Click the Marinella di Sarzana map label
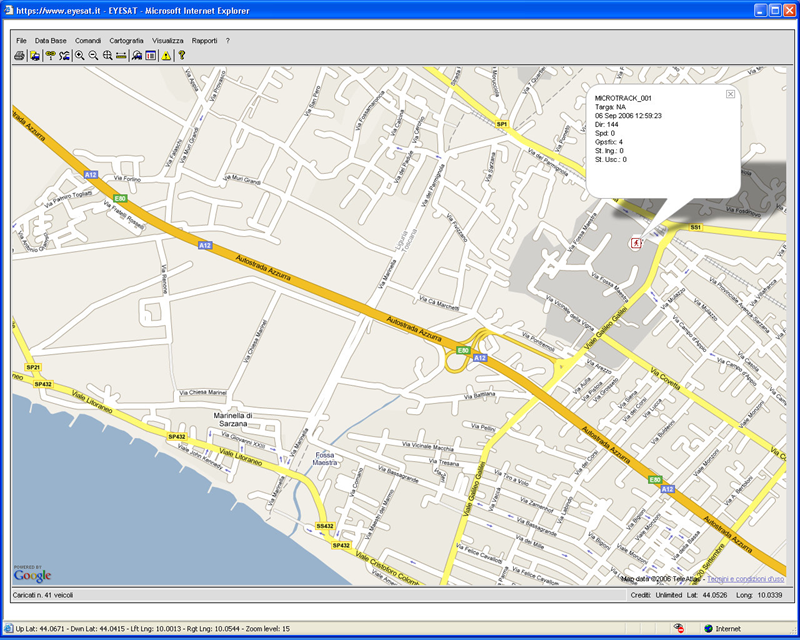The image size is (800, 640). (x=233, y=420)
